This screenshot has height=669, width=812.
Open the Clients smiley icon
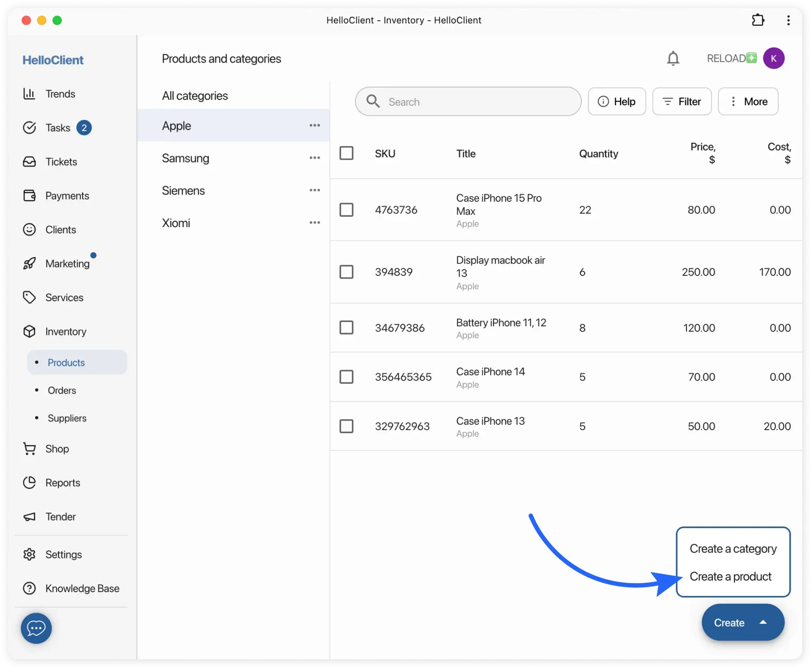tap(29, 229)
